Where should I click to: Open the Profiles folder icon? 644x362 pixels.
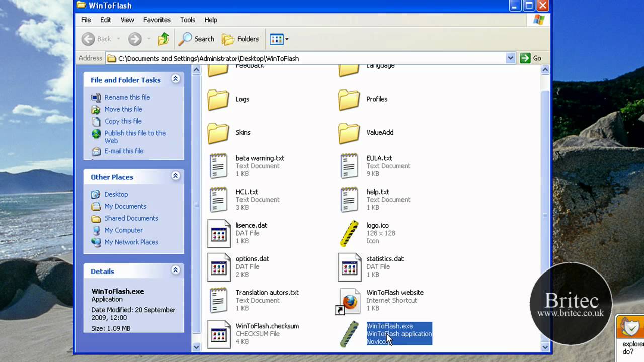point(349,99)
